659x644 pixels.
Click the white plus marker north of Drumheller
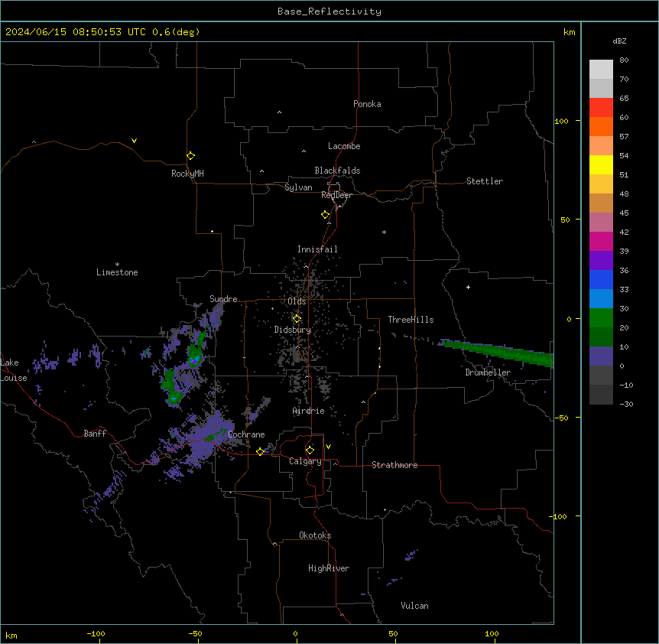tap(468, 287)
